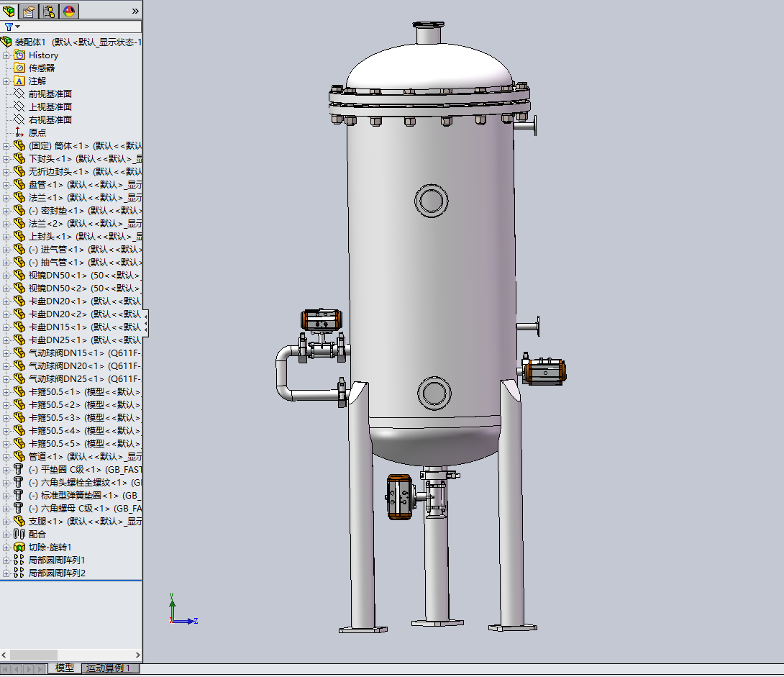Click the 局部圆周阵列1 pattern icon

pyautogui.click(x=19, y=560)
